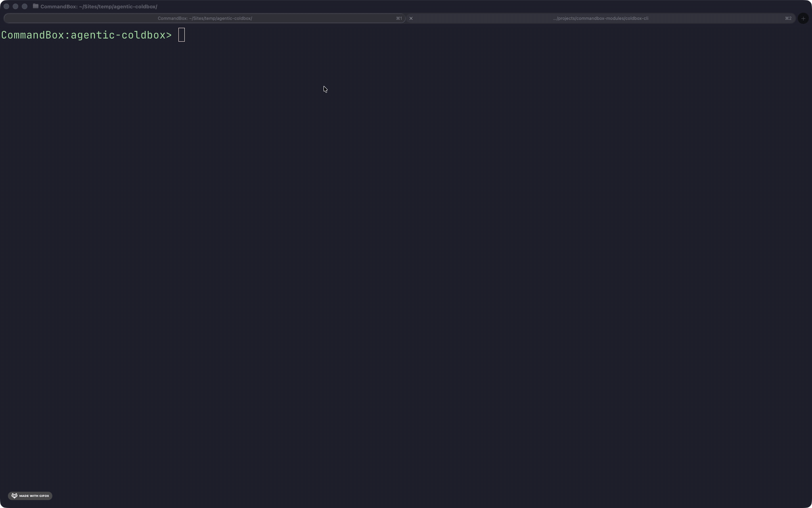Click the ⌘1 shortcut indicator on first tab

click(x=399, y=18)
